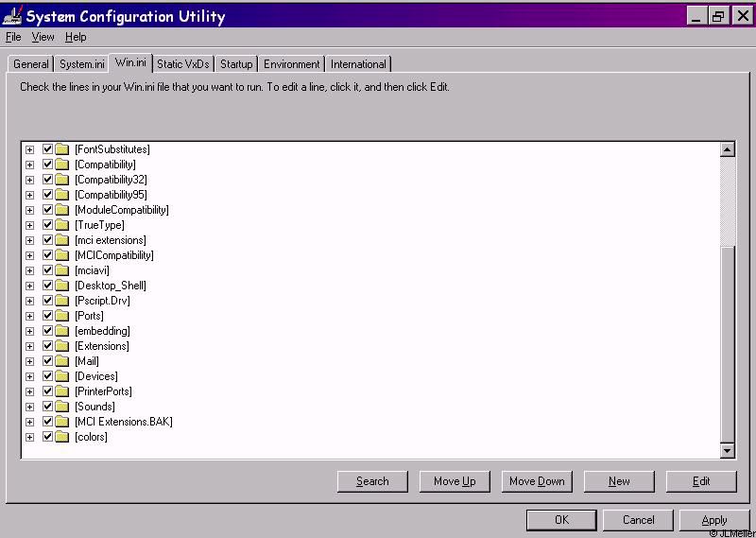Expand the [Compatibility32] tree node
The width and height of the screenshot is (756, 538).
[30, 180]
